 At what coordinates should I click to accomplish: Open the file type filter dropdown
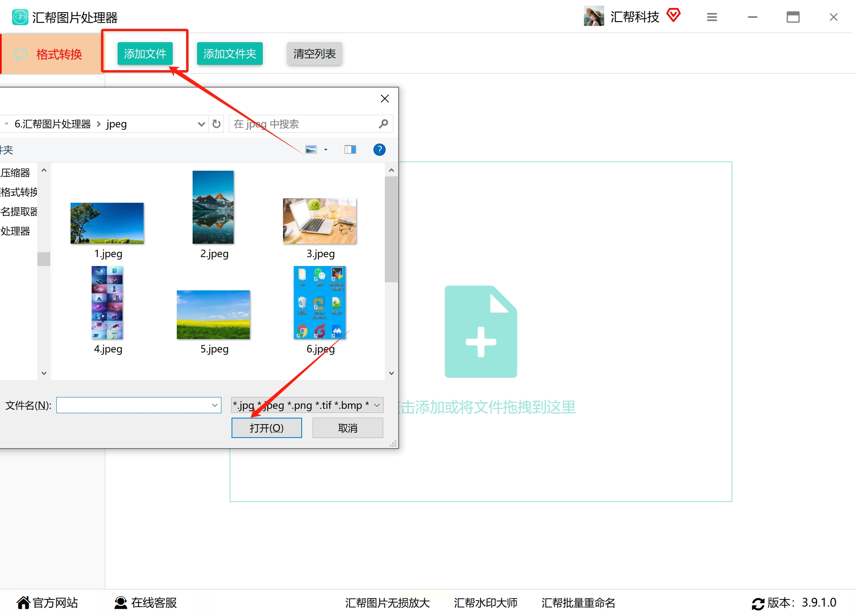[x=377, y=405]
